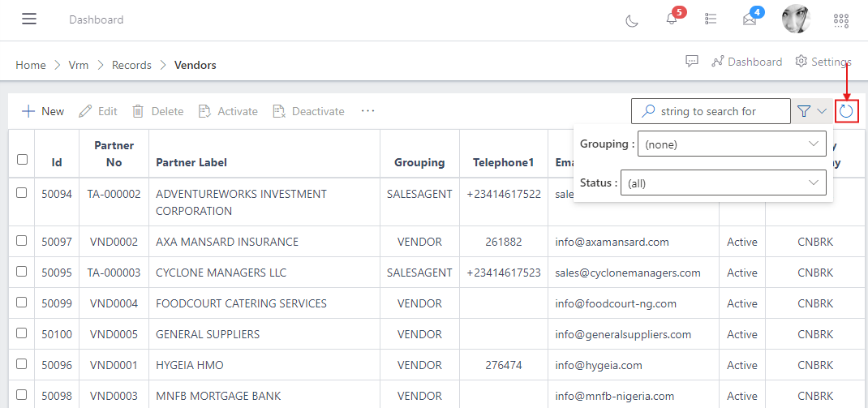Image resolution: width=868 pixels, height=408 pixels.
Task: Open Settings from the page header
Action: tap(823, 62)
